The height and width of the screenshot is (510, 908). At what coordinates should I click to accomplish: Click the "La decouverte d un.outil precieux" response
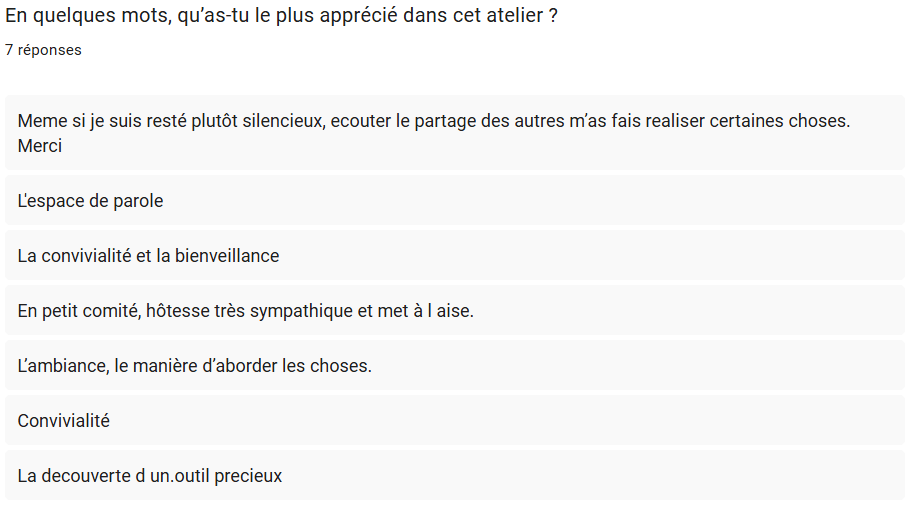(149, 476)
